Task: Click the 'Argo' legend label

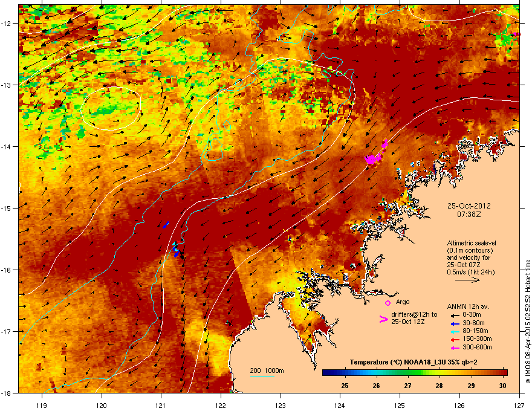Action: point(403,302)
